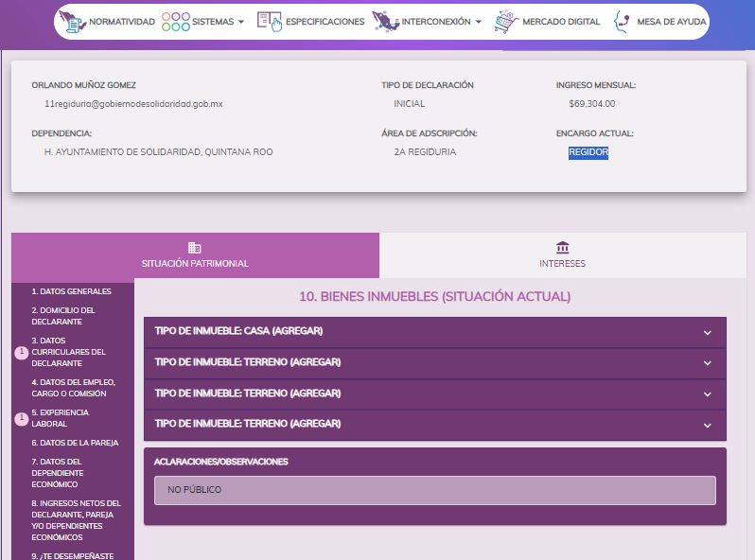Viewport: 755px width, 560px height.
Task: Click the Especificaciones icon
Action: pyautogui.click(x=270, y=21)
